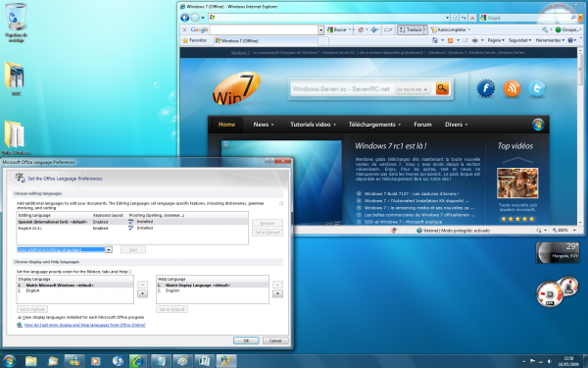This screenshot has height=368, width=588.
Task: Open the Facebook icon on the webpage
Action: tap(486, 88)
